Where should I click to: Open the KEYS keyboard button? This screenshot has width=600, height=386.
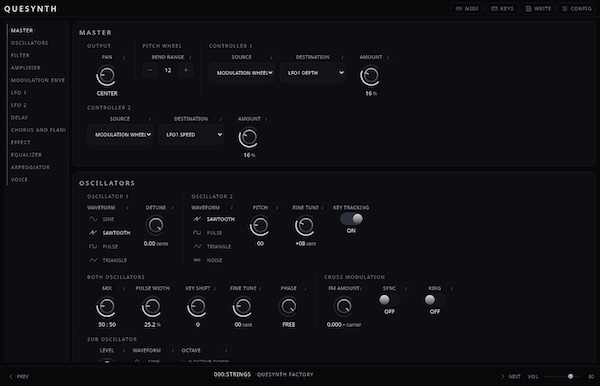coord(502,8)
